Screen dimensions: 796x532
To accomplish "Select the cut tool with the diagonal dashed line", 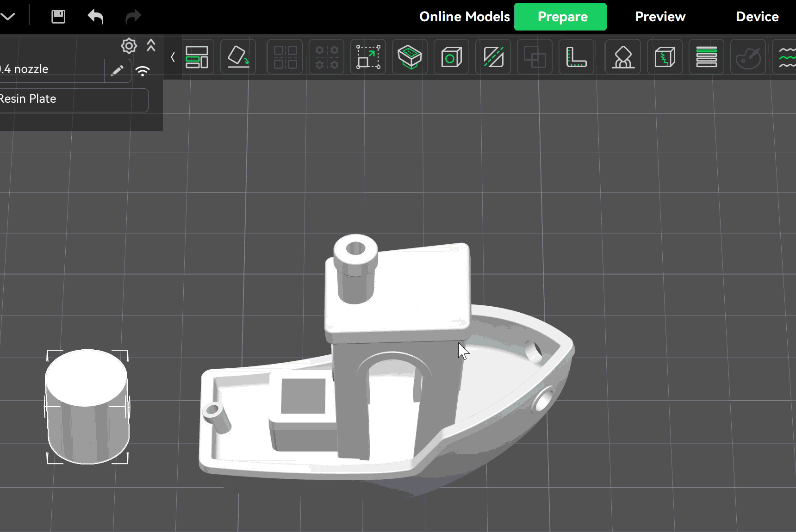I will click(493, 57).
